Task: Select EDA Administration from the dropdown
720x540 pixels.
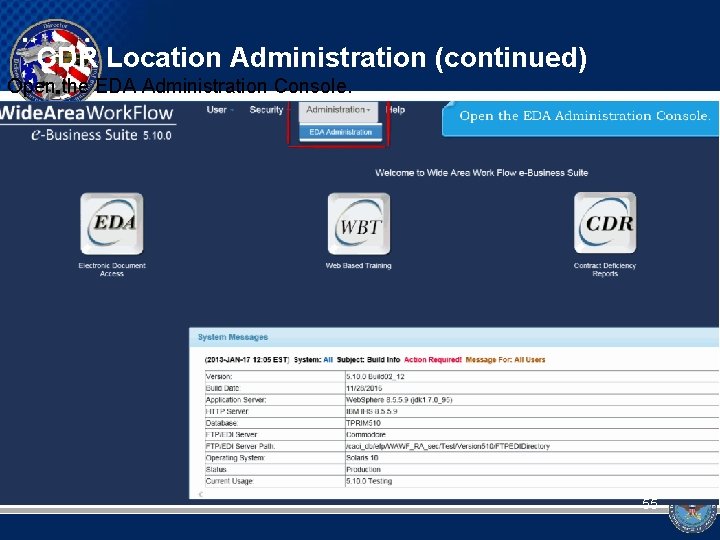Action: (340, 132)
